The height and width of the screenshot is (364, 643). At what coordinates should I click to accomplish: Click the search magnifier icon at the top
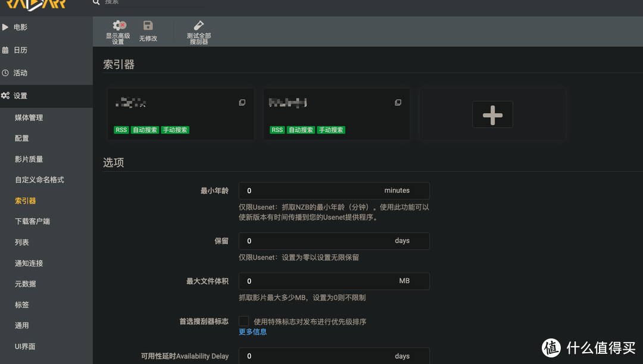(96, 3)
